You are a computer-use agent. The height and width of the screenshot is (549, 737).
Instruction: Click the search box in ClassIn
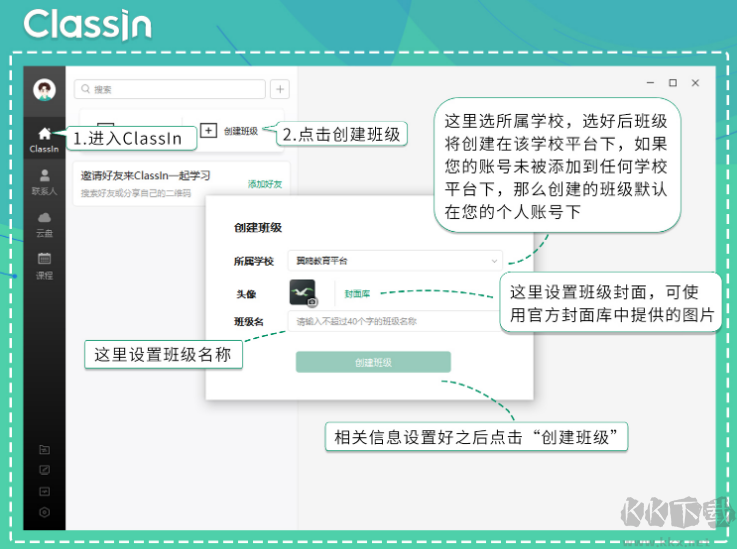[170, 89]
